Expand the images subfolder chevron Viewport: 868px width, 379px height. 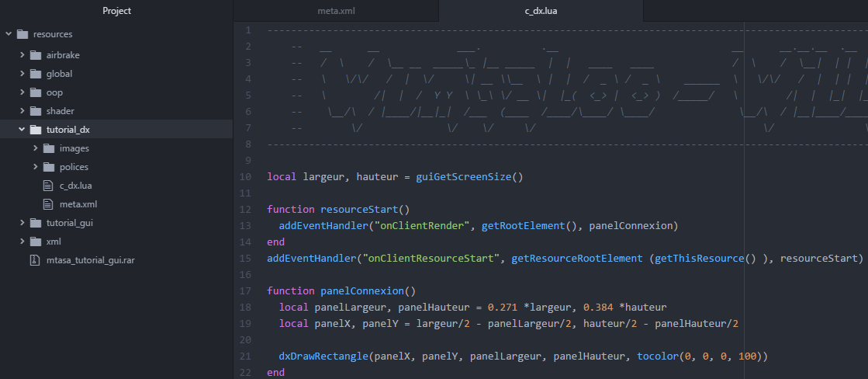pos(35,148)
